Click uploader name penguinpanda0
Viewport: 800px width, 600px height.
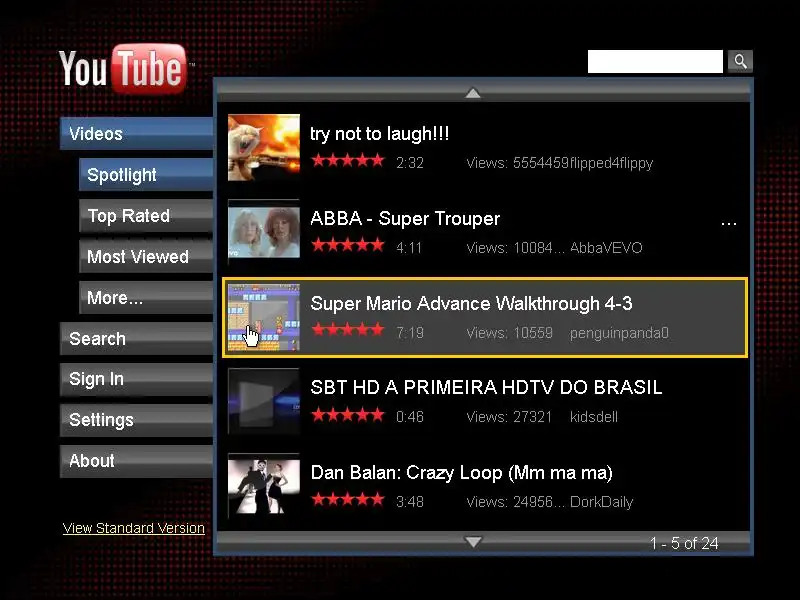coord(619,333)
